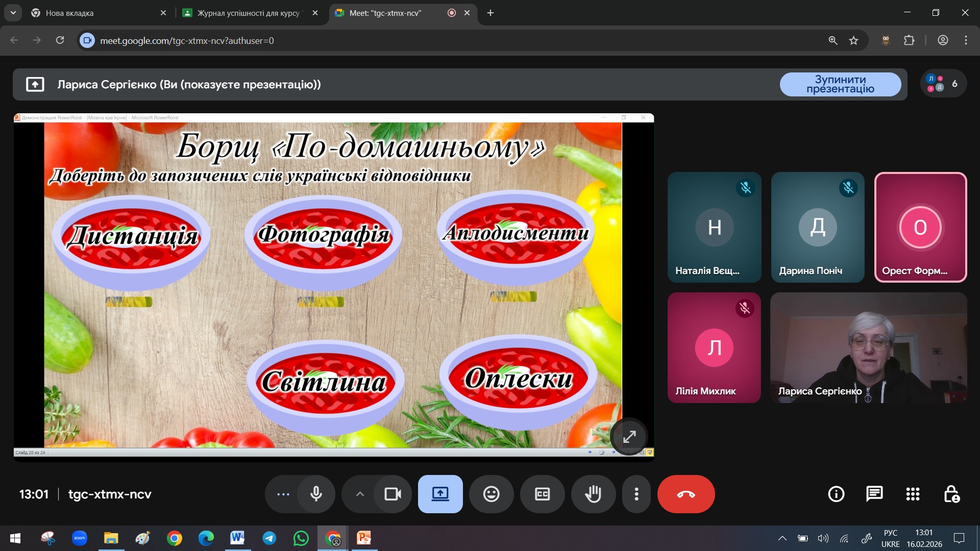
Task: Open the emoji reactions button
Action: pyautogui.click(x=491, y=494)
